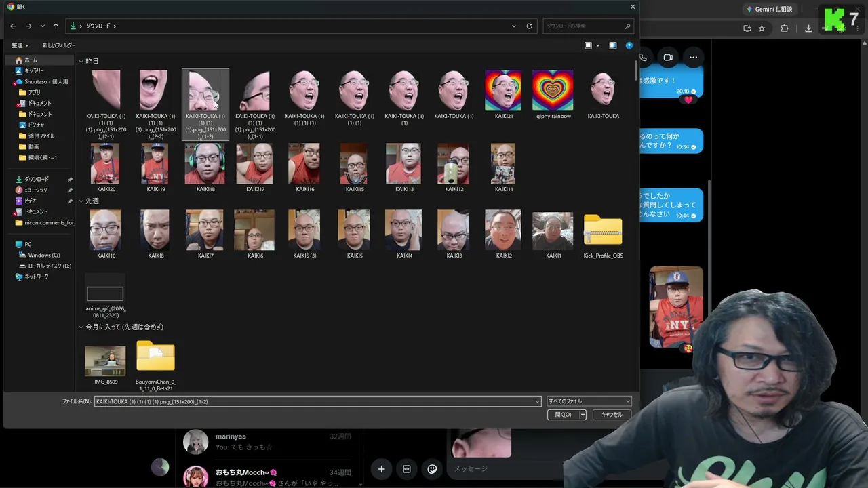Open the marinyaa conversation
Screen dimensions: 868x488
(x=268, y=442)
